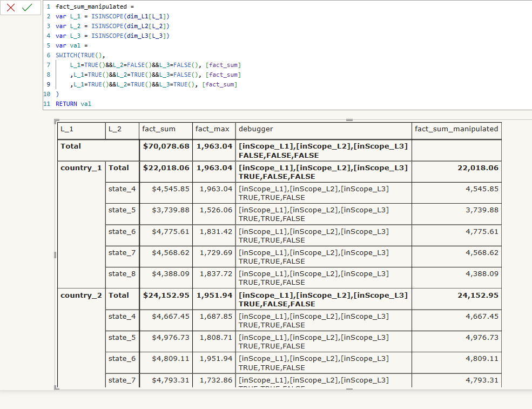Viewport: 532px width, 409px height.
Task: Click fact_max value 1,687.85
Action: coord(216,316)
